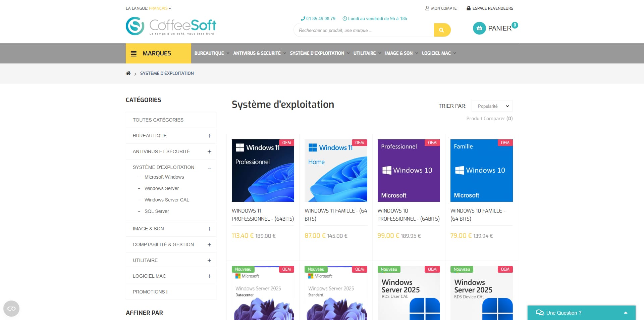
Task: Click the phone number 01.85.49.08.79
Action: coord(318,18)
